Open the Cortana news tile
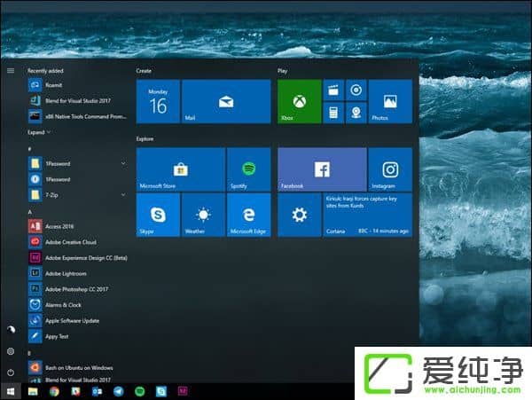This screenshot has height=400, width=532. [x=368, y=215]
